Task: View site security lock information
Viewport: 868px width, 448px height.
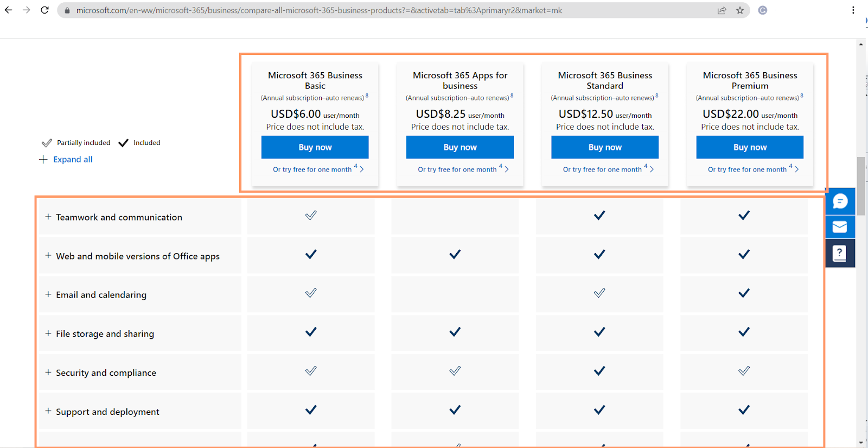Action: pyautogui.click(x=67, y=10)
